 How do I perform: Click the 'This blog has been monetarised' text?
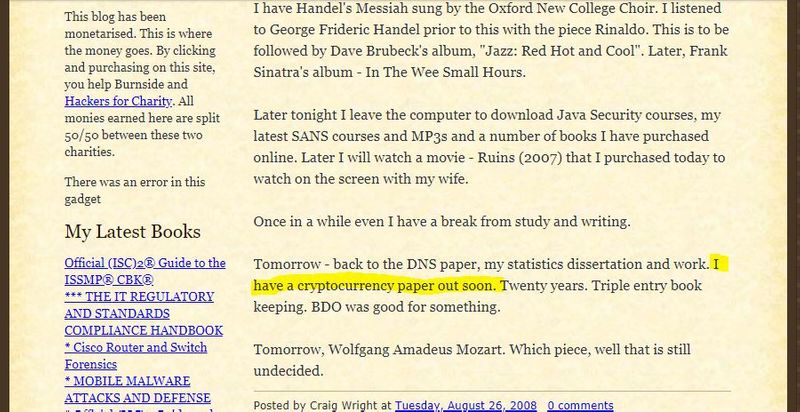click(137, 17)
